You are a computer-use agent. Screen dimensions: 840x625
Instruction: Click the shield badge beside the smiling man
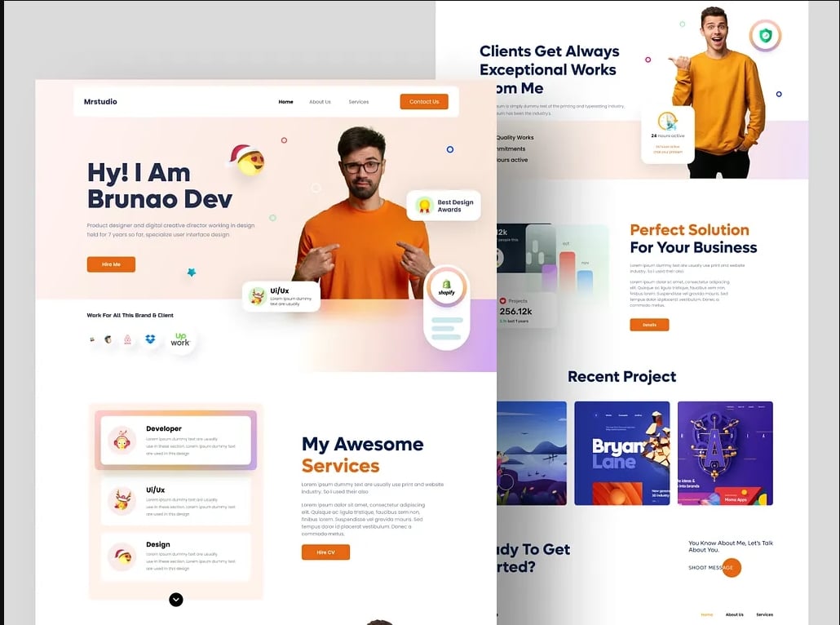coord(764,35)
